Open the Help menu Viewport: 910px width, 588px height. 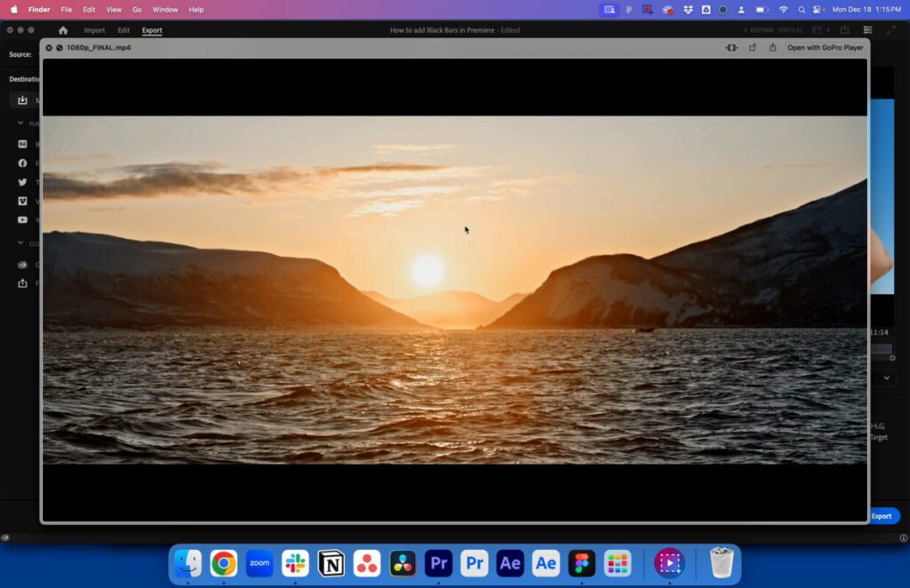(x=196, y=9)
